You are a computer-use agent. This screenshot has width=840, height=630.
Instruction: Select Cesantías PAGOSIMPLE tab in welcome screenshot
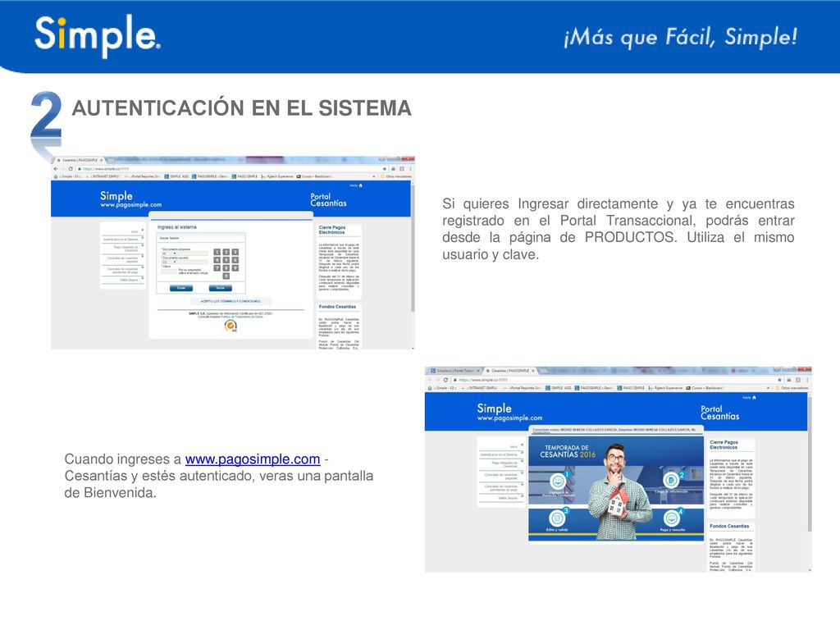(509, 371)
